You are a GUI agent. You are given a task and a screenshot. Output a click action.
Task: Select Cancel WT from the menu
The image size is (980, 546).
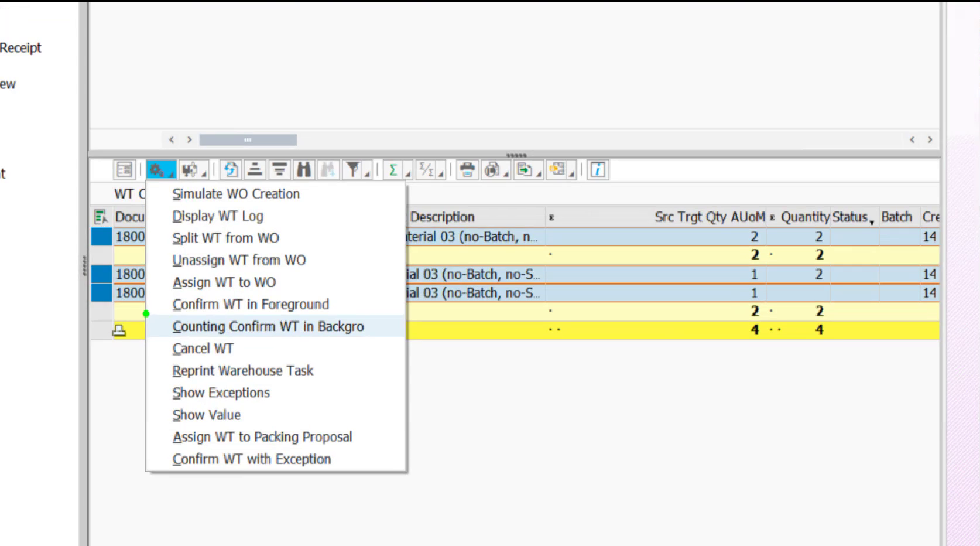[x=202, y=348]
